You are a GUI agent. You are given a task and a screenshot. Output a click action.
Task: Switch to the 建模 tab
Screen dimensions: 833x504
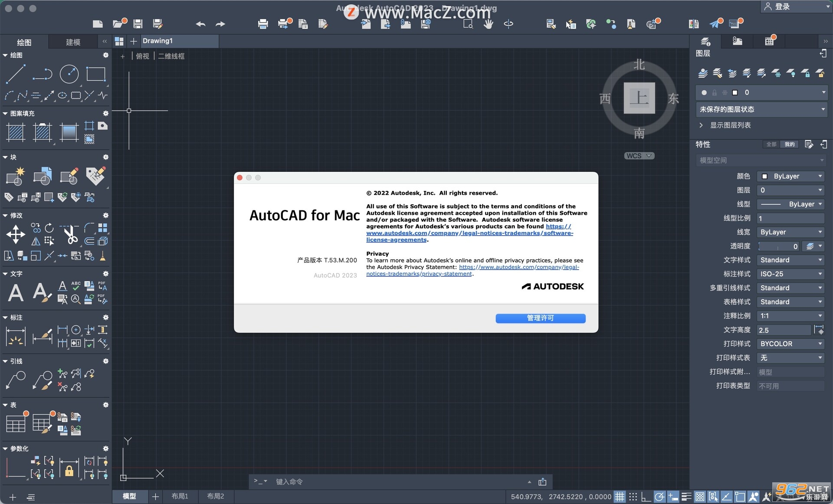(73, 42)
